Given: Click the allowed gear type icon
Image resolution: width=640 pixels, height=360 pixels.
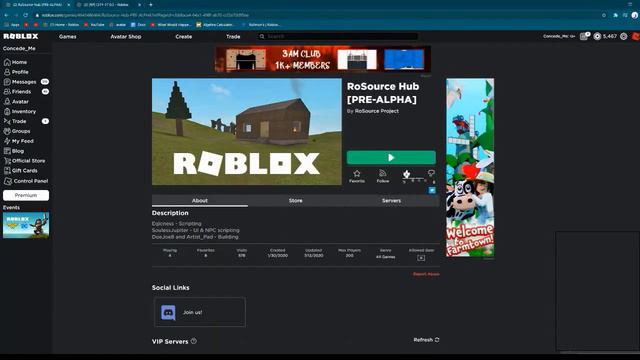Looking at the screenshot, I should coord(421,258).
